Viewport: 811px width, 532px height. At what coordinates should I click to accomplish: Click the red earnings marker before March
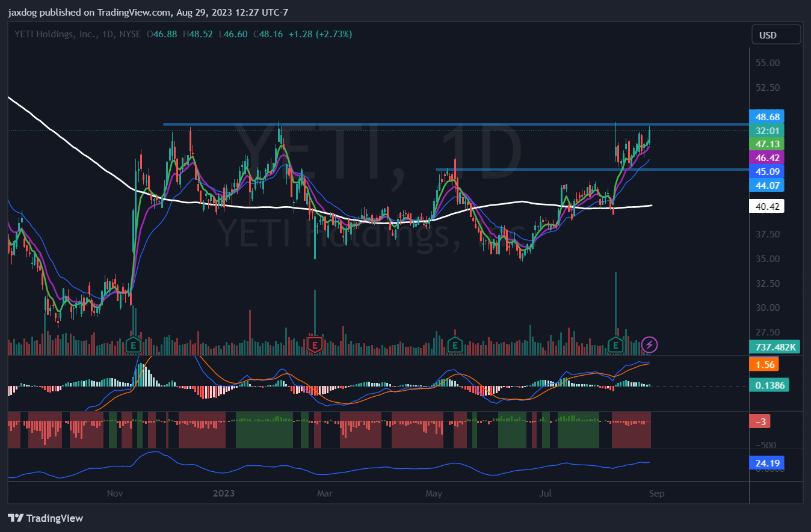pyautogui.click(x=314, y=345)
